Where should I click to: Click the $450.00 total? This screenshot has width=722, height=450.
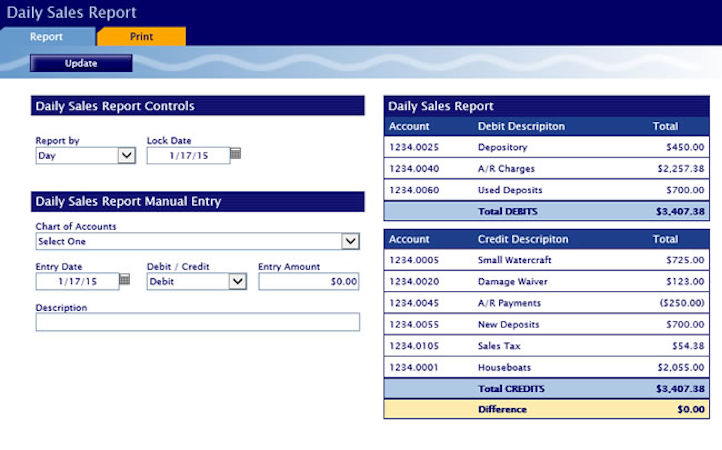coord(685,147)
